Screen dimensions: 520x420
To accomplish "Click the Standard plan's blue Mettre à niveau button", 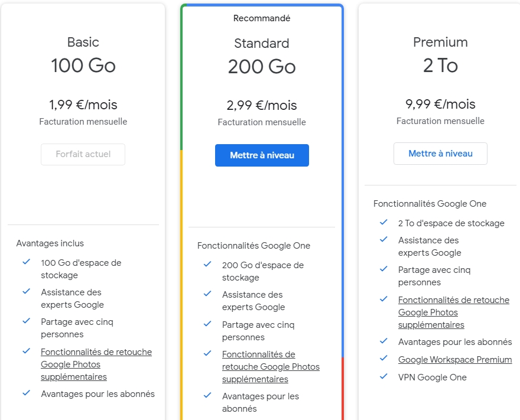I will point(262,155).
